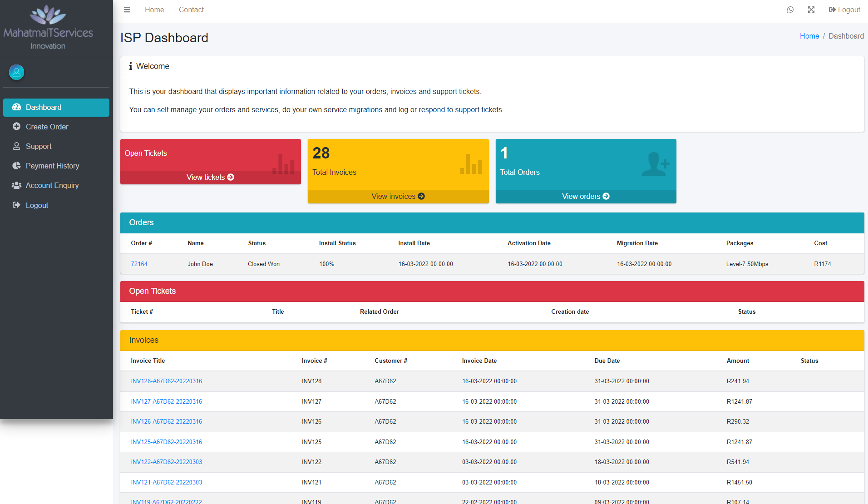Screen dimensions: 868x504
Task: Open order number 72164
Action: (139, 264)
